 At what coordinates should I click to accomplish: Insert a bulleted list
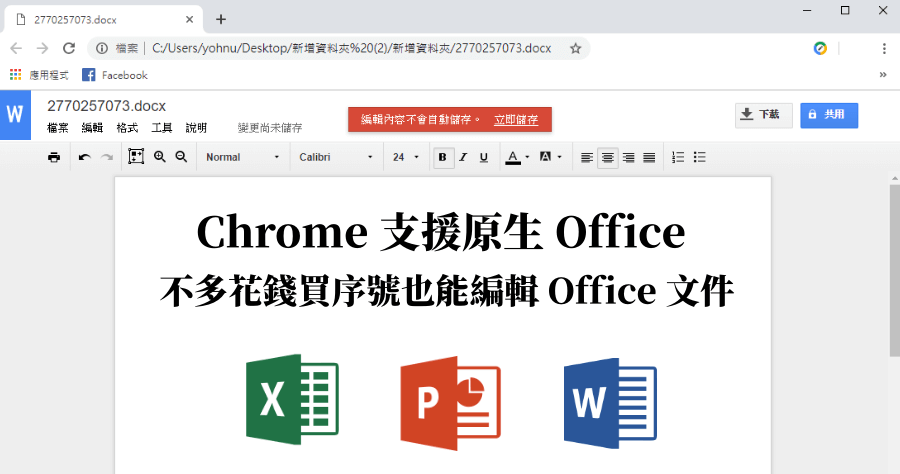pos(699,157)
